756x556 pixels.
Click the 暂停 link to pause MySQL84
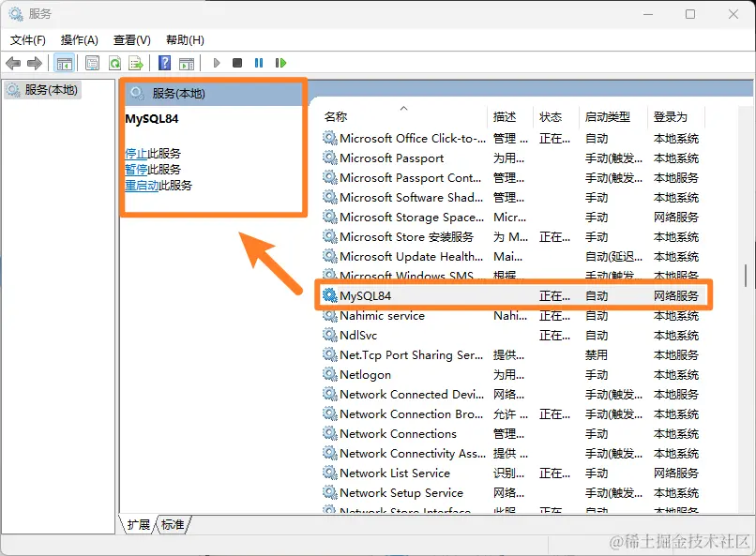pos(136,169)
